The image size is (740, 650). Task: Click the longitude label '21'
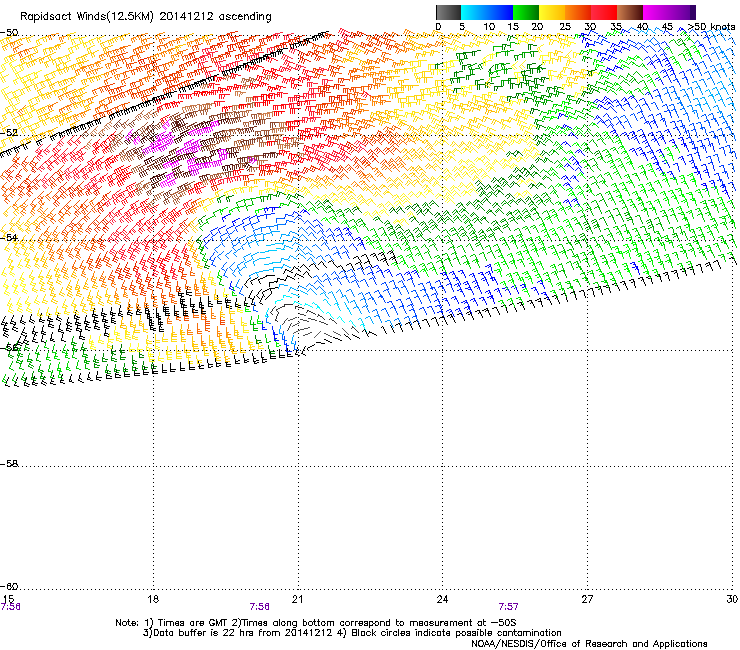(297, 599)
